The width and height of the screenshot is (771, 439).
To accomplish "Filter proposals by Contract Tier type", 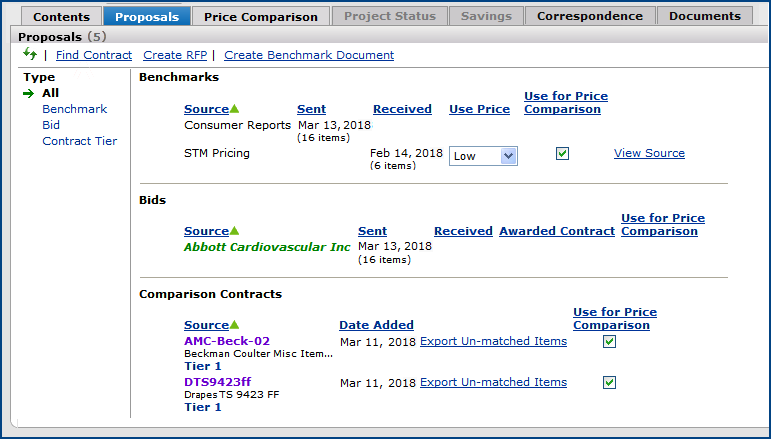I will [79, 141].
